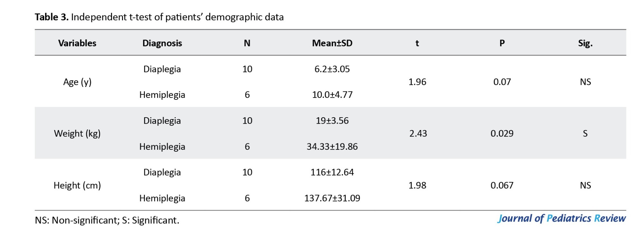Click the 137.67±31.09 mean value
Screen dimensions: 644x247
pos(332,198)
